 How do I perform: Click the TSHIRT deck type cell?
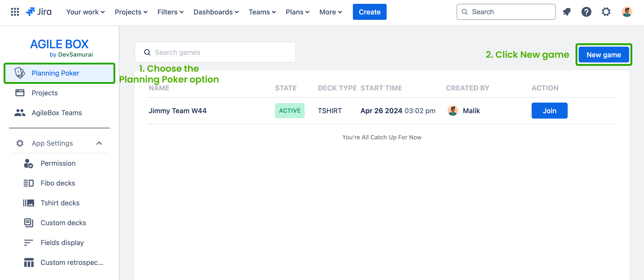[329, 111]
